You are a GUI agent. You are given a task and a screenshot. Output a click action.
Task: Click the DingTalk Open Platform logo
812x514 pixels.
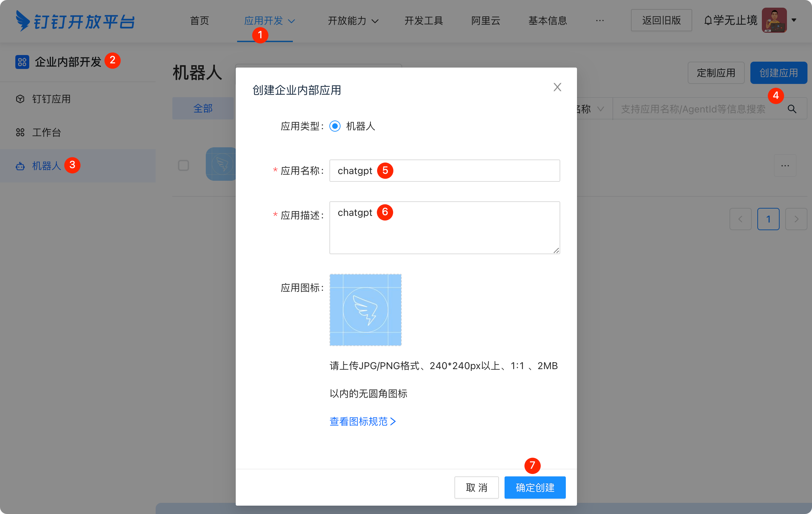(75, 21)
